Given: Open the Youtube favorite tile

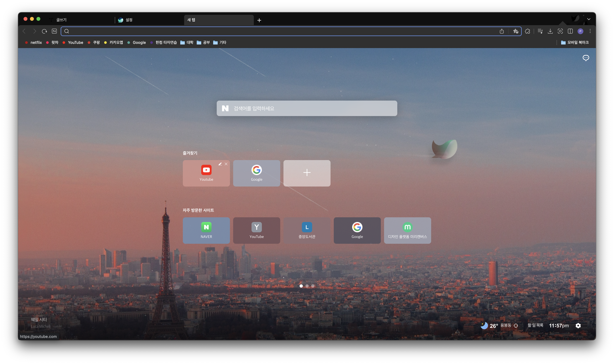Looking at the screenshot, I should (206, 173).
